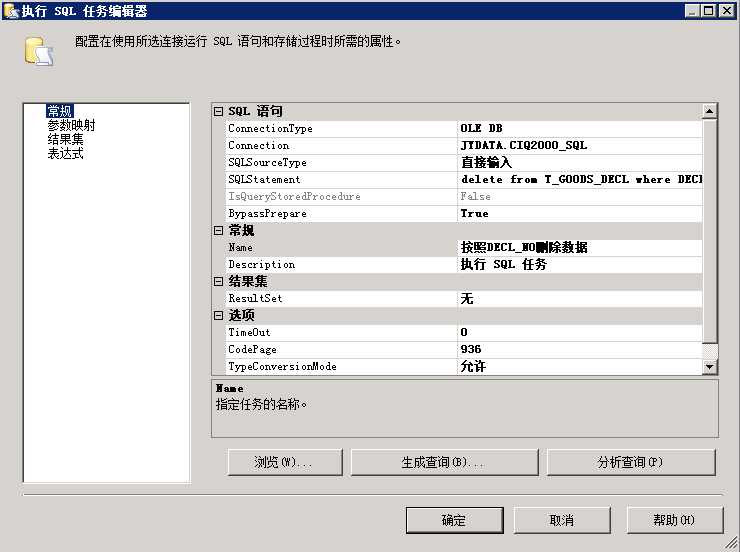Confirm with the 确定 button

(x=454, y=520)
